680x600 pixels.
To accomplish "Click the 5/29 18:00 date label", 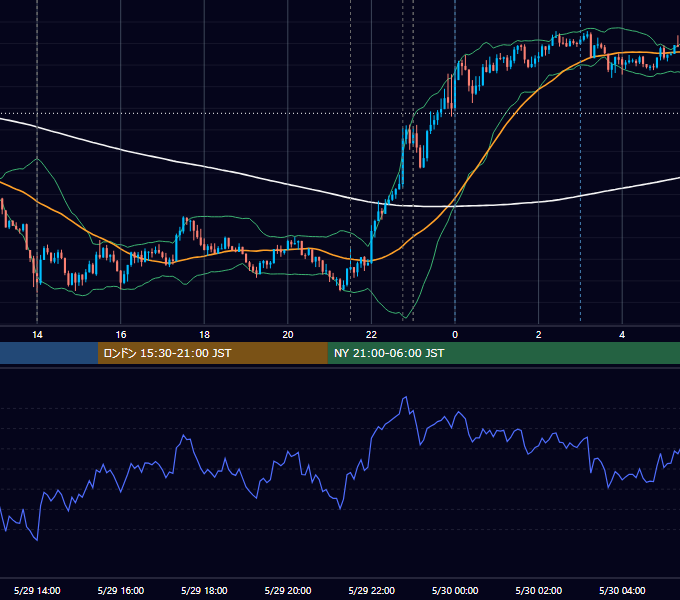I will [204, 590].
